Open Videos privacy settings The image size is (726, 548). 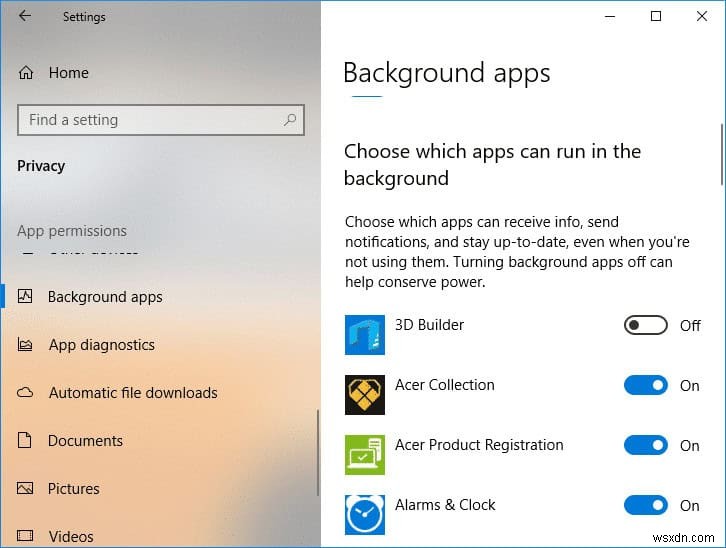pos(71,537)
